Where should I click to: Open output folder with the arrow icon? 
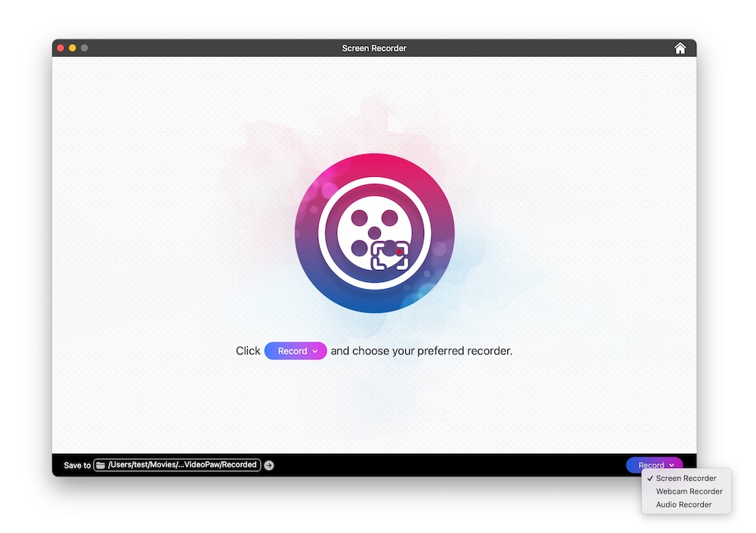click(x=269, y=466)
